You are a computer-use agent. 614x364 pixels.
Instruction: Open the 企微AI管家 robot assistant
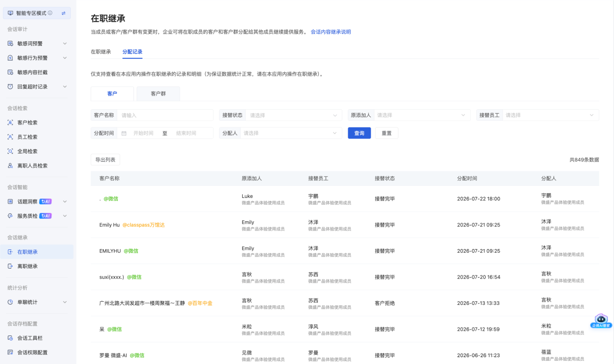click(601, 321)
